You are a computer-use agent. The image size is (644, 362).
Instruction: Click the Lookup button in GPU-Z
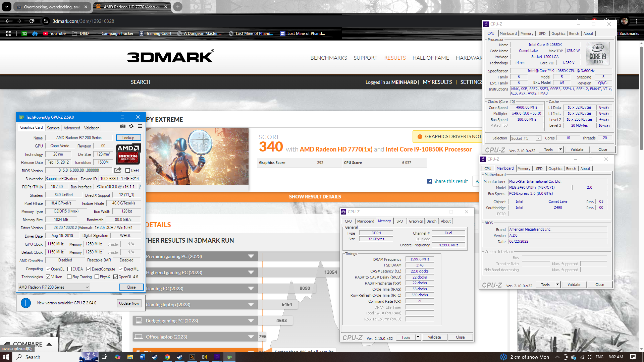(128, 138)
